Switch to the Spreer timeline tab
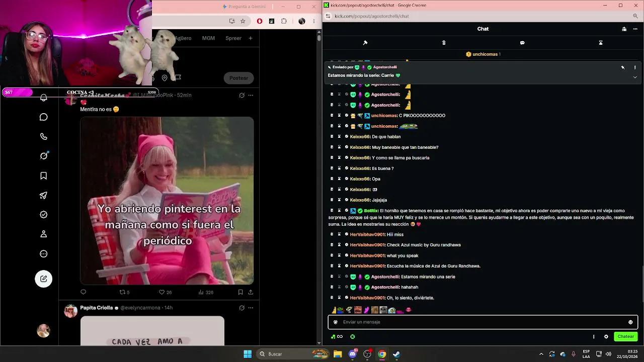This screenshot has width=644, height=362. click(x=233, y=38)
